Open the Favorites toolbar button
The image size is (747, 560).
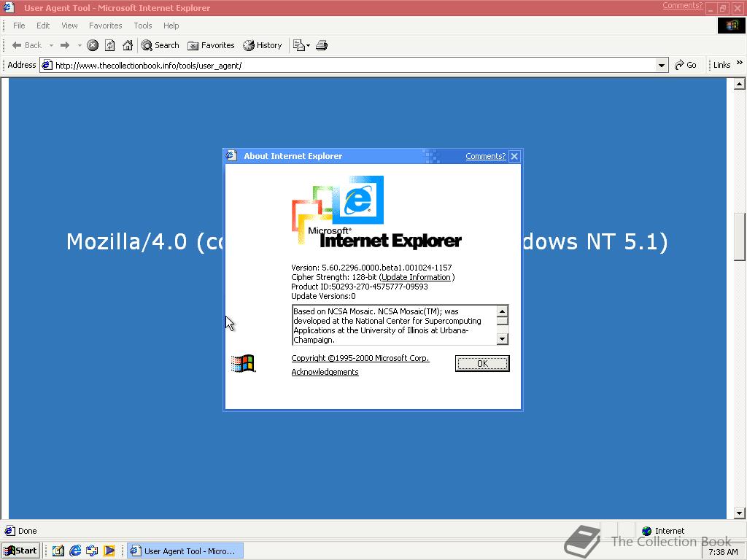(x=211, y=45)
